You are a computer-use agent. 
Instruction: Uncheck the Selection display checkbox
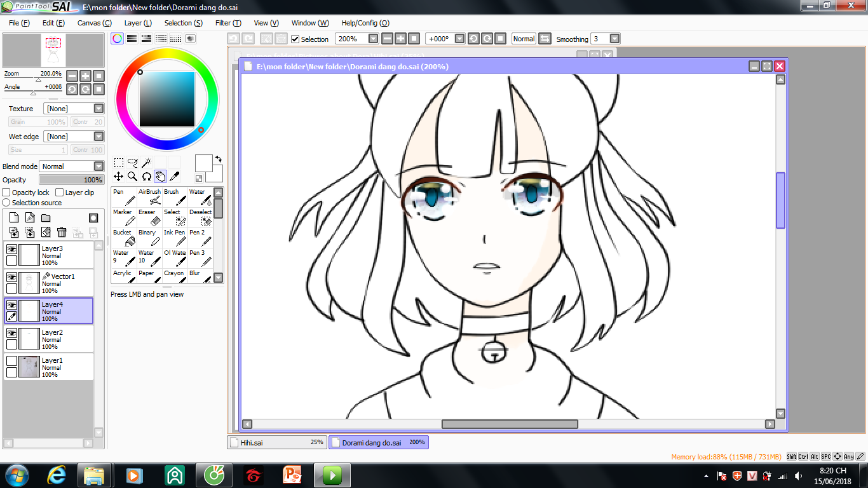click(295, 39)
